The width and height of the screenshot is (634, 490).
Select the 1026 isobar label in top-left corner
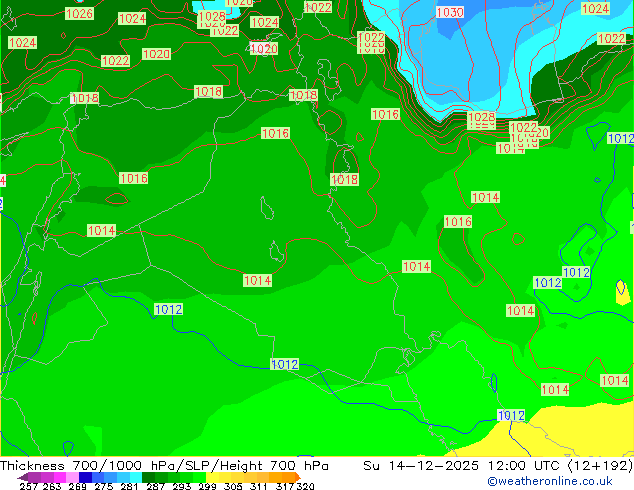click(79, 14)
